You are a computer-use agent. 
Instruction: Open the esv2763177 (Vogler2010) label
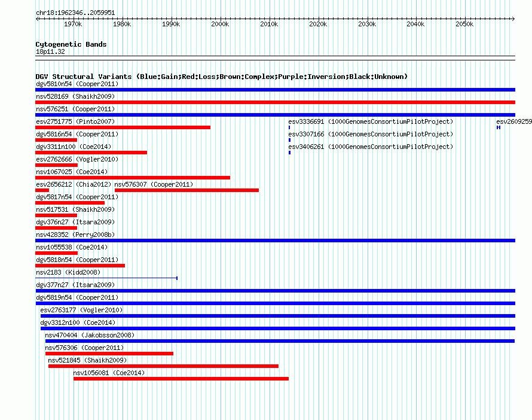click(x=81, y=310)
